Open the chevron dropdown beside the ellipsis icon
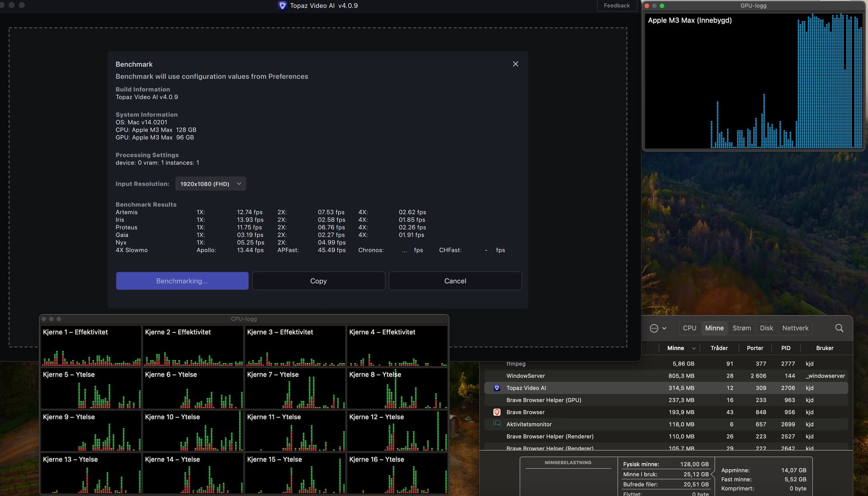The width and height of the screenshot is (868, 496). pyautogui.click(x=665, y=328)
